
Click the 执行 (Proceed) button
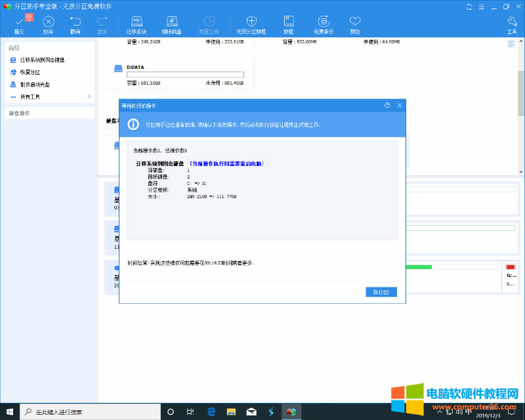381,292
